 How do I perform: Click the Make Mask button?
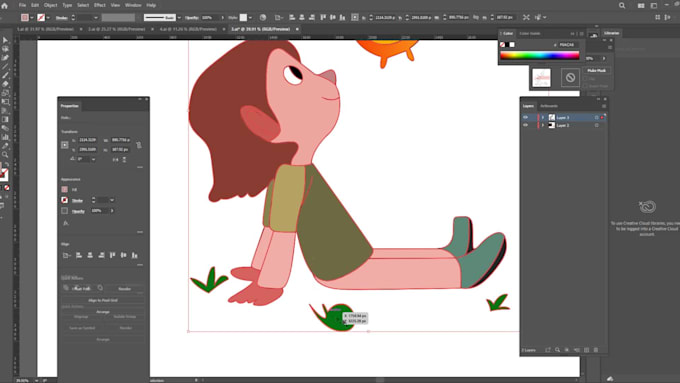point(597,70)
